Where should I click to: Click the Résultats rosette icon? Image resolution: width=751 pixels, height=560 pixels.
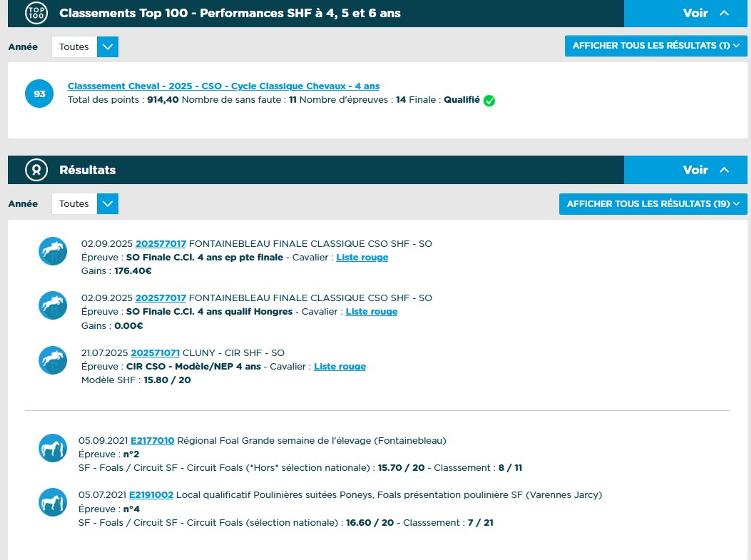tap(36, 170)
